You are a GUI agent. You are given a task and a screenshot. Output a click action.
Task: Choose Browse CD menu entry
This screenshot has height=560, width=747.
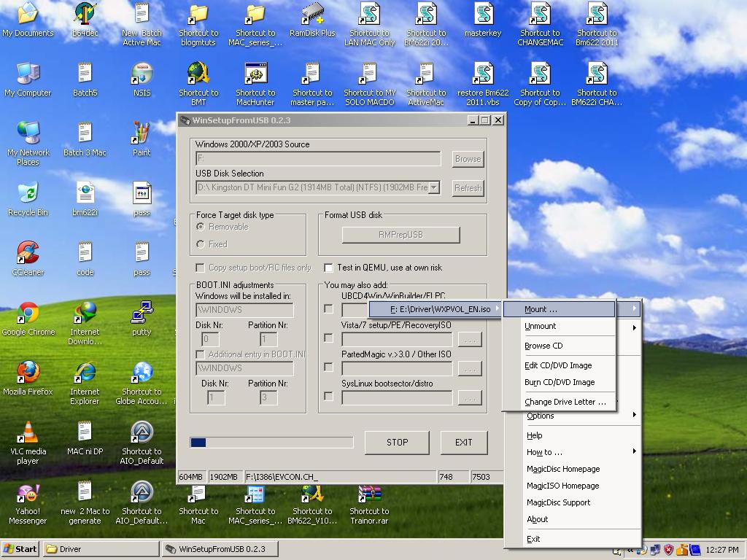pyautogui.click(x=560, y=346)
